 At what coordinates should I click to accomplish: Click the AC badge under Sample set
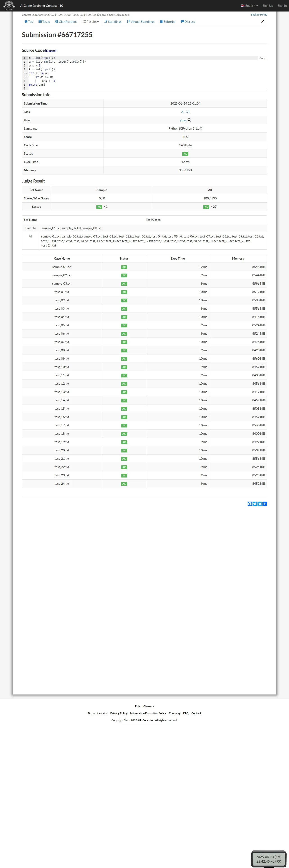[x=99, y=207]
